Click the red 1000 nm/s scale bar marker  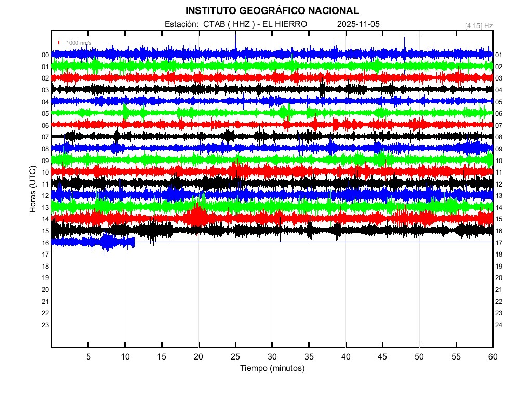pos(59,43)
